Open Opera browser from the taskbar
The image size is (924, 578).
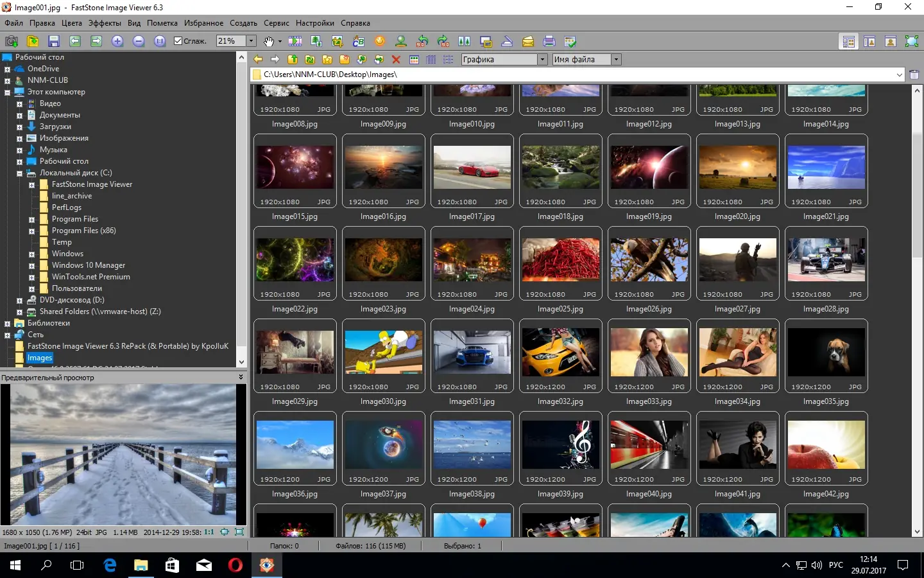[235, 565]
